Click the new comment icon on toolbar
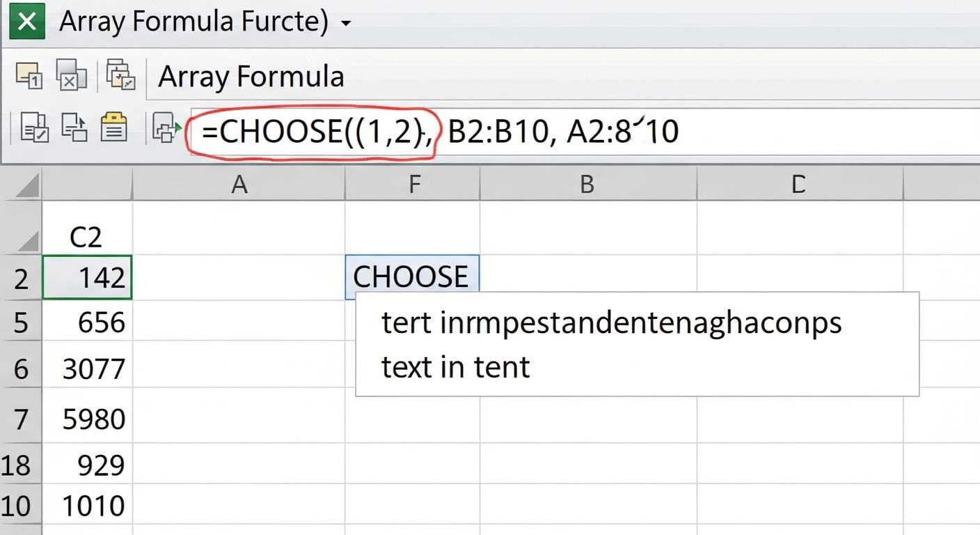The width and height of the screenshot is (980, 535). [x=29, y=75]
